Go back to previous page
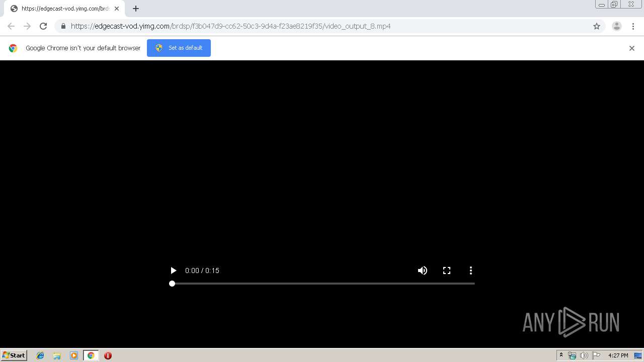 click(x=11, y=26)
